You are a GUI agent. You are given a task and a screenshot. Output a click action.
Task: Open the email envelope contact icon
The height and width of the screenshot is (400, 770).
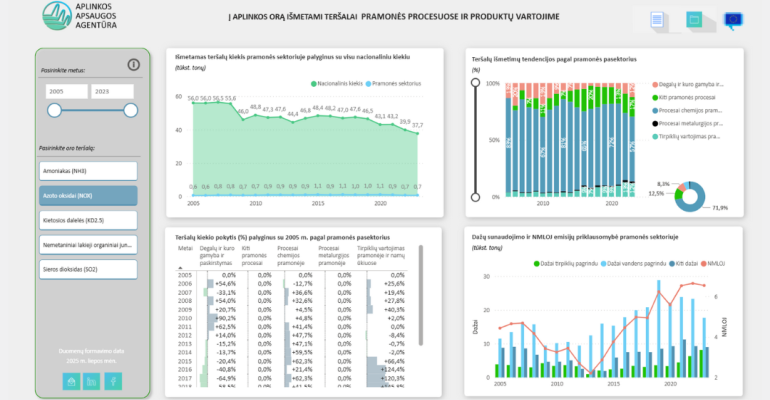pos(71,381)
